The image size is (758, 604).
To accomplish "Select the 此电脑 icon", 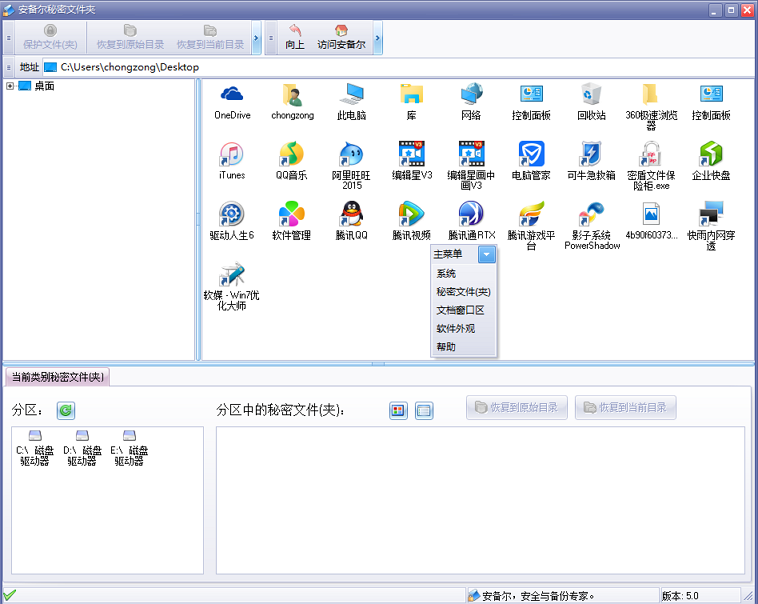I will pos(351,102).
